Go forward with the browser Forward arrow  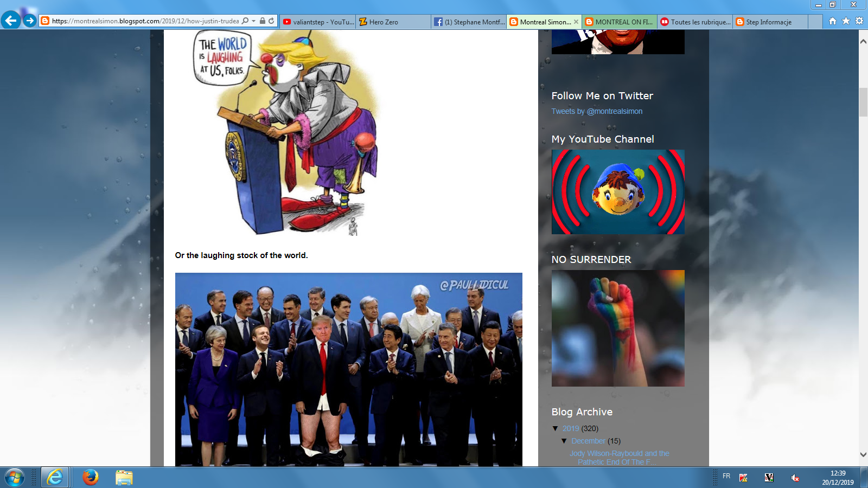point(30,21)
